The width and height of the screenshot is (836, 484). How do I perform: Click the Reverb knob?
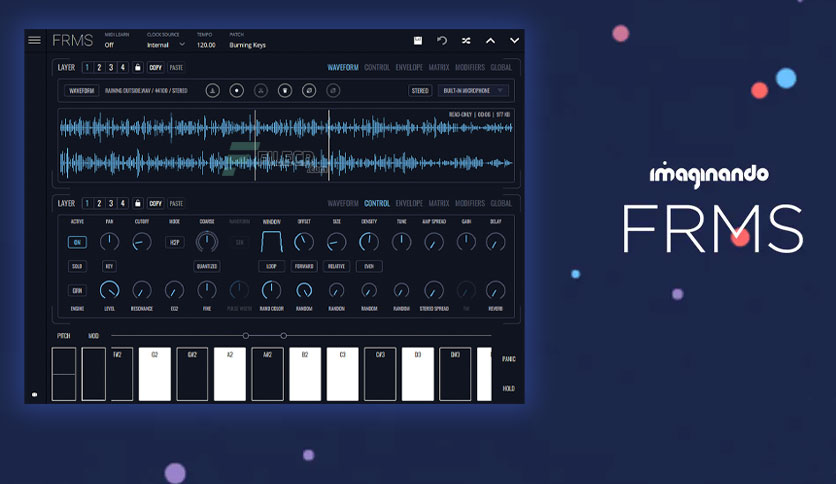click(495, 290)
